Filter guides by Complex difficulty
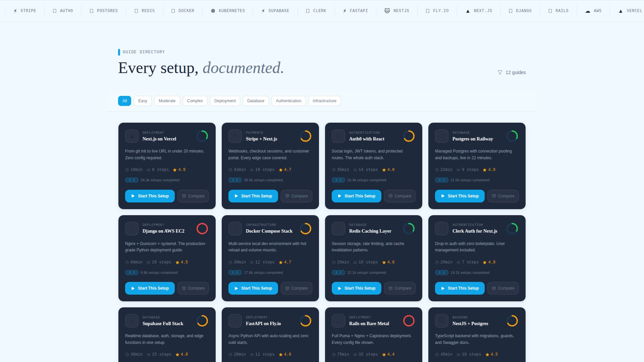The height and width of the screenshot is (362, 644). click(x=195, y=101)
